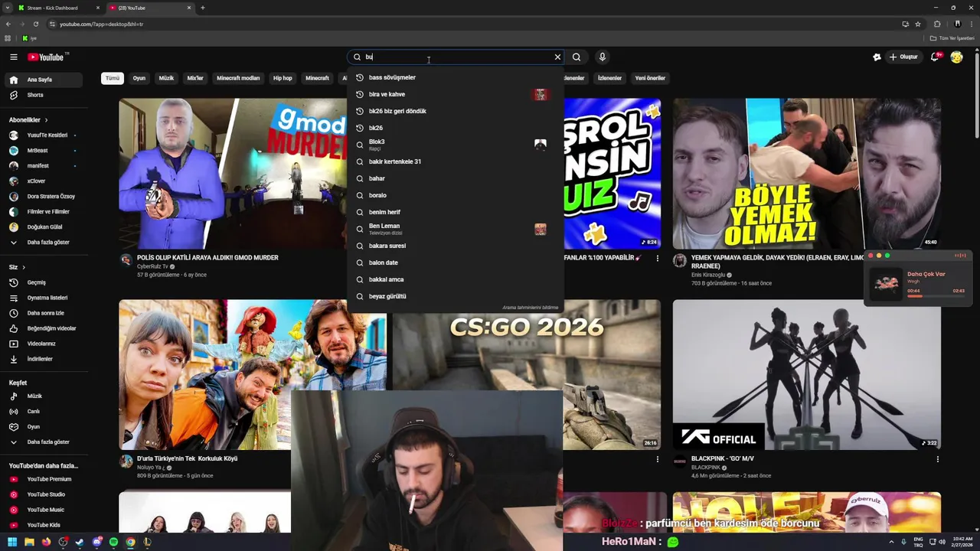Open Oynatma listeleri
980x551 pixels.
tap(43, 298)
